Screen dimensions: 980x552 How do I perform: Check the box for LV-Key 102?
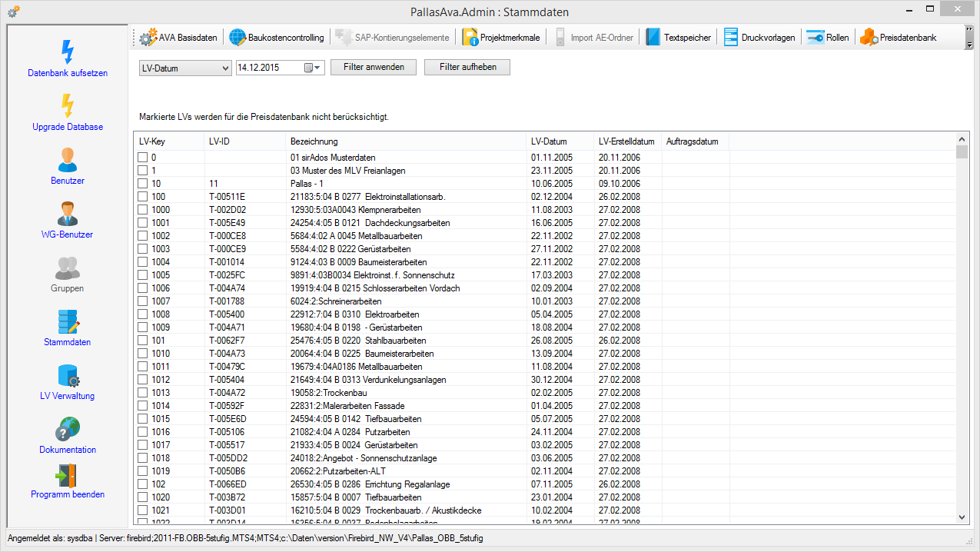pos(143,484)
